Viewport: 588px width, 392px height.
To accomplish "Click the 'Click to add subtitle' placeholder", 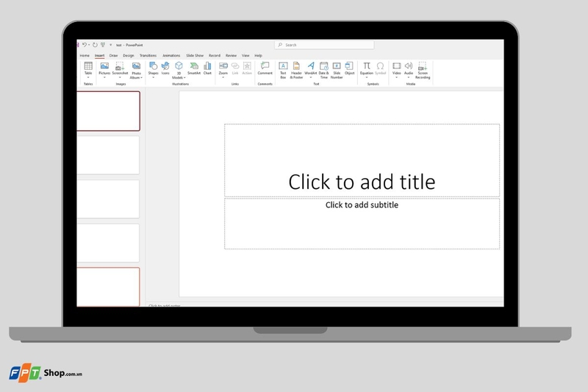I will pos(362,224).
